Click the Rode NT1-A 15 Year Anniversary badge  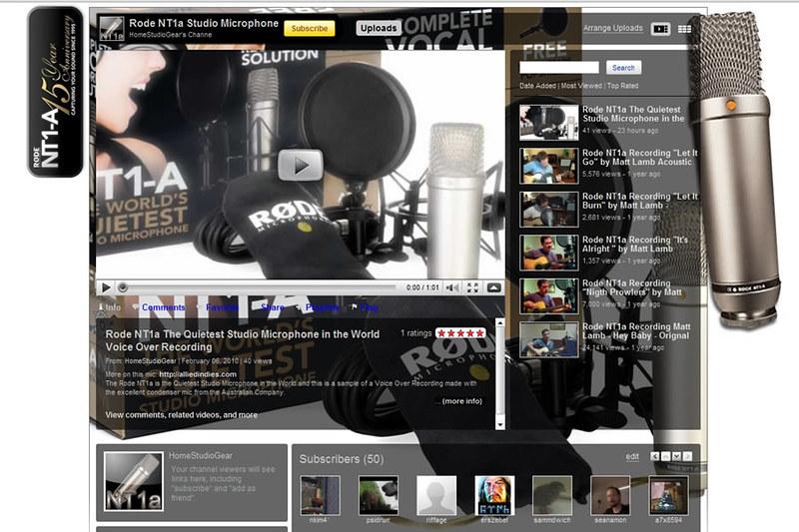56,92
